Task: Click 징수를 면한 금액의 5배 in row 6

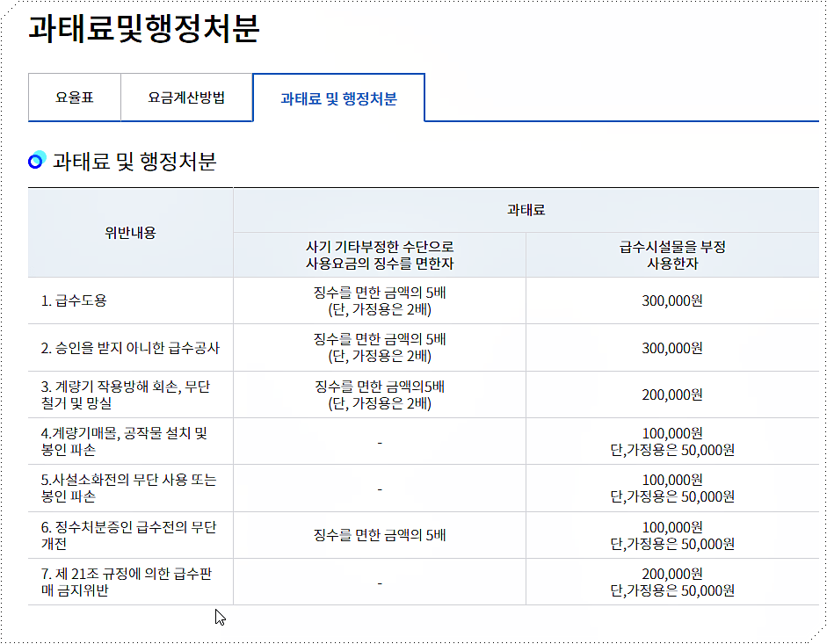Action: [x=380, y=535]
